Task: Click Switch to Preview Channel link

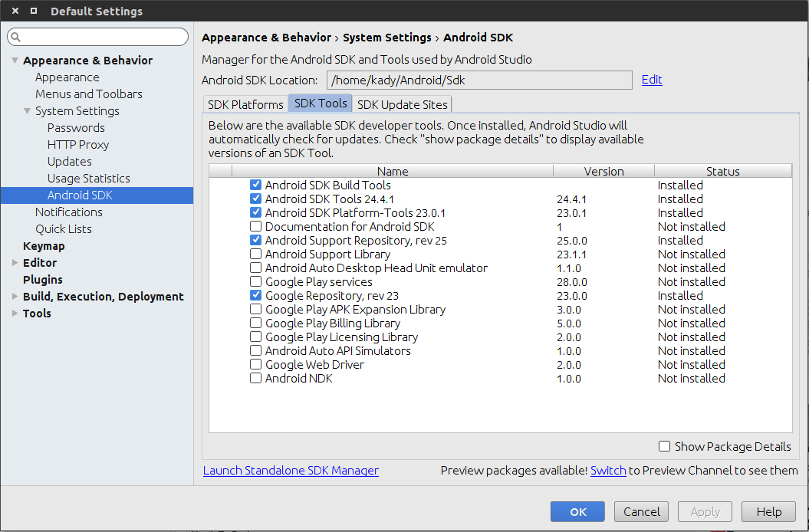Action: click(x=608, y=470)
